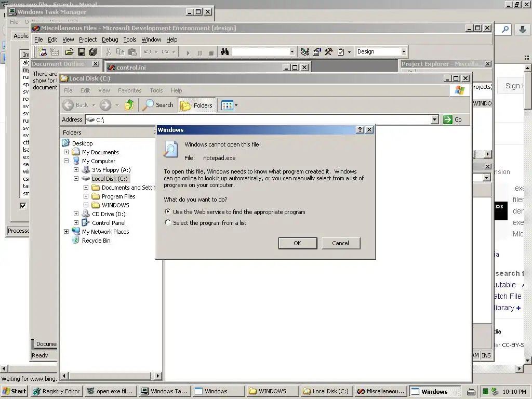532x399 pixels.
Task: Switch to WINDOWS folder taskbar button
Action: coord(272,391)
